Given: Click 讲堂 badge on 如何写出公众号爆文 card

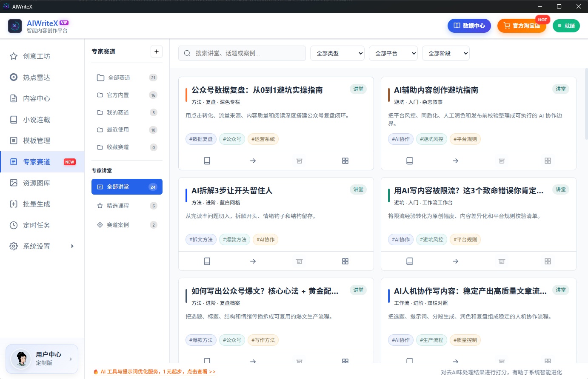Looking at the screenshot, I should tap(358, 290).
